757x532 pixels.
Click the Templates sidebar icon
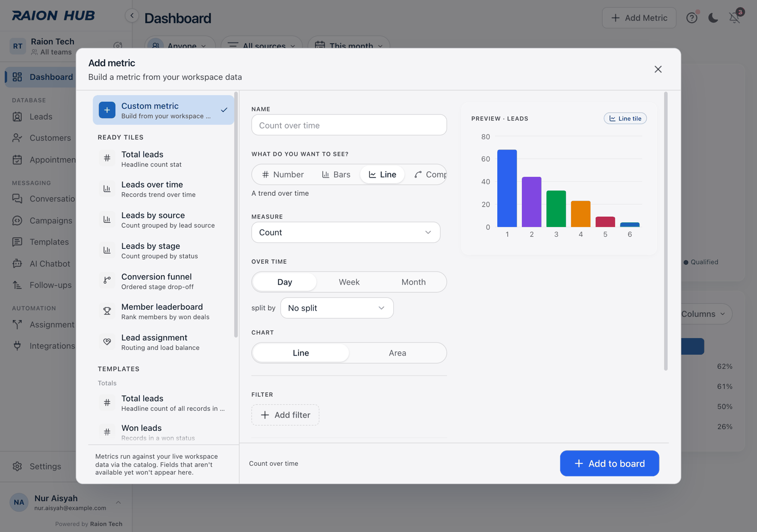pyautogui.click(x=18, y=242)
